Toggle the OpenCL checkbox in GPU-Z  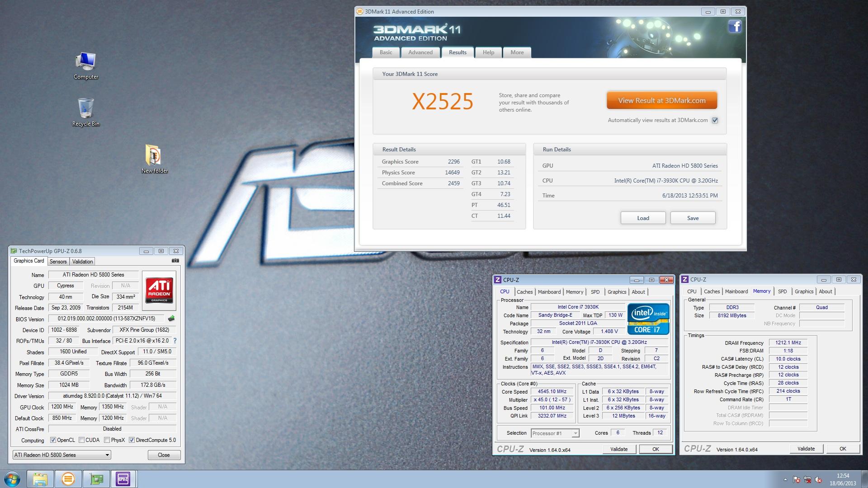[x=53, y=440]
